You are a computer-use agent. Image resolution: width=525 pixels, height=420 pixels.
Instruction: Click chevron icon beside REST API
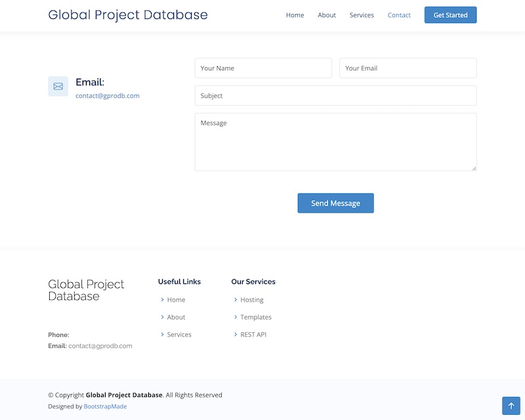tap(236, 335)
